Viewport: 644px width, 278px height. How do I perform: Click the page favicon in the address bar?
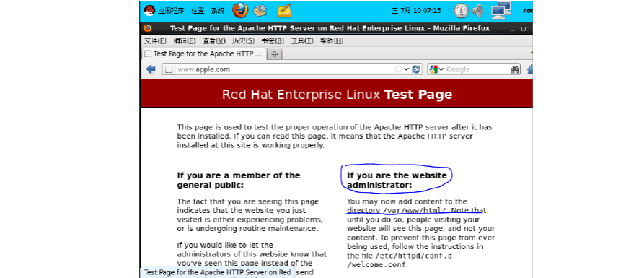(169, 69)
